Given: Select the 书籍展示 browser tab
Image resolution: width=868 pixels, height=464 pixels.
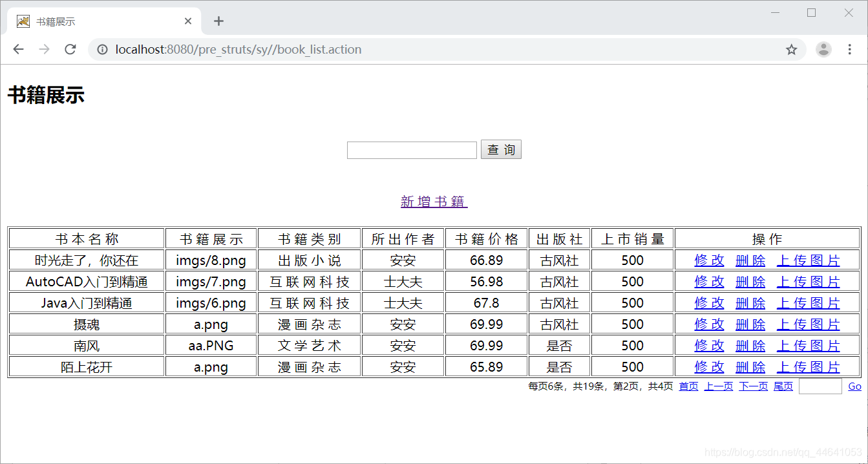Looking at the screenshot, I should click(104, 21).
